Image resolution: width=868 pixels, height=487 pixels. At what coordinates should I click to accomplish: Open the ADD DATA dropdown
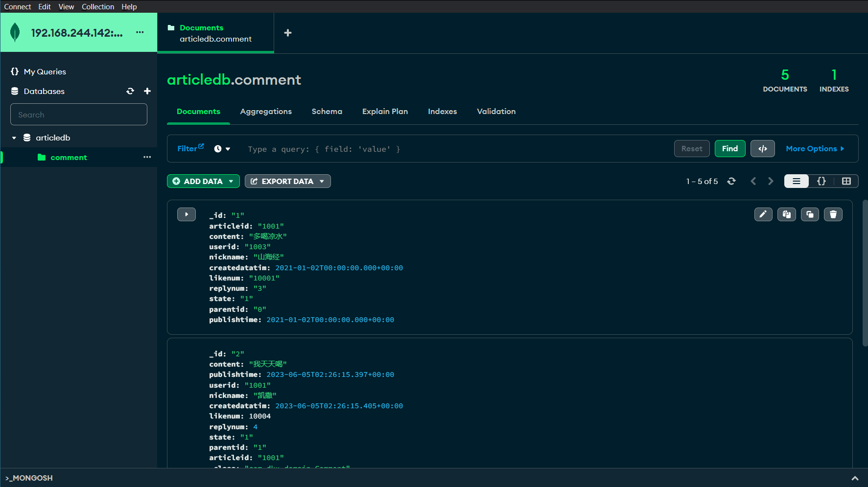point(203,181)
